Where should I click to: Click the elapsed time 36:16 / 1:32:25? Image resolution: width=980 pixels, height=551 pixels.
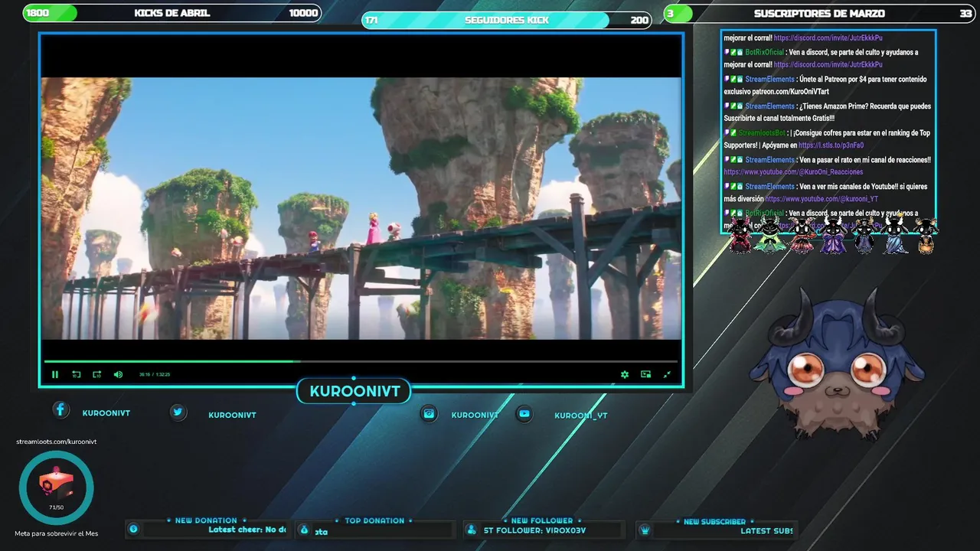(x=155, y=374)
